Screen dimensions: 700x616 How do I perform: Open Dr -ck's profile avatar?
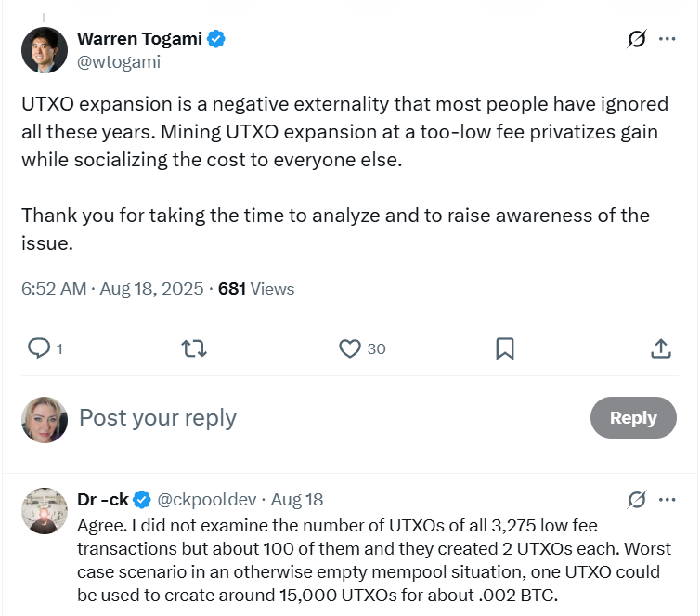[45, 511]
